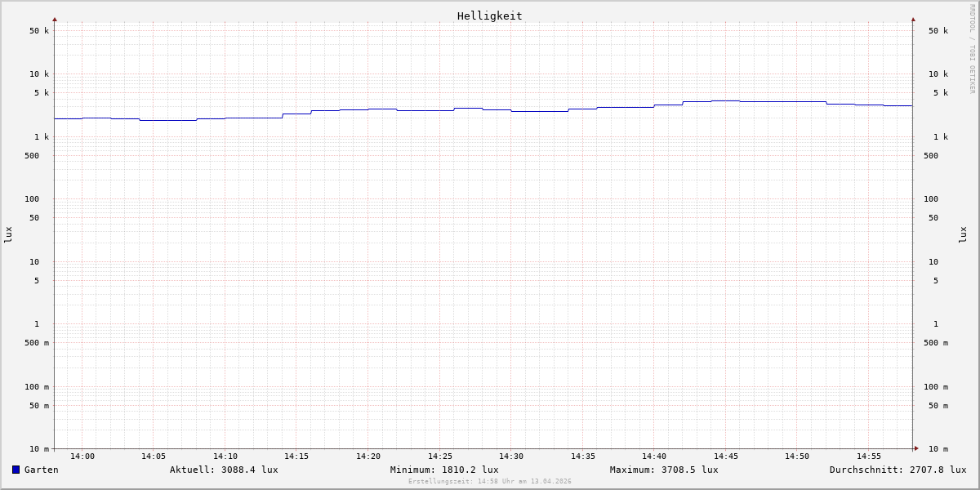Click the right vertical lux axis label

click(963, 234)
